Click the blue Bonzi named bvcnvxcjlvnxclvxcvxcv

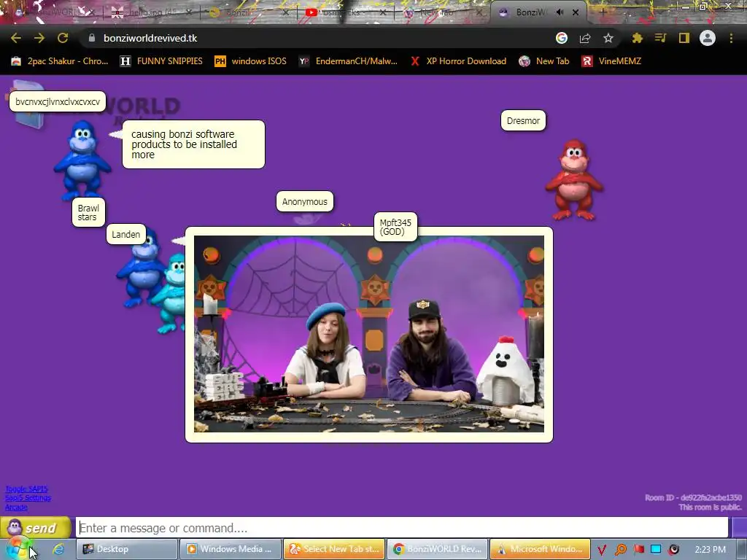82,160
